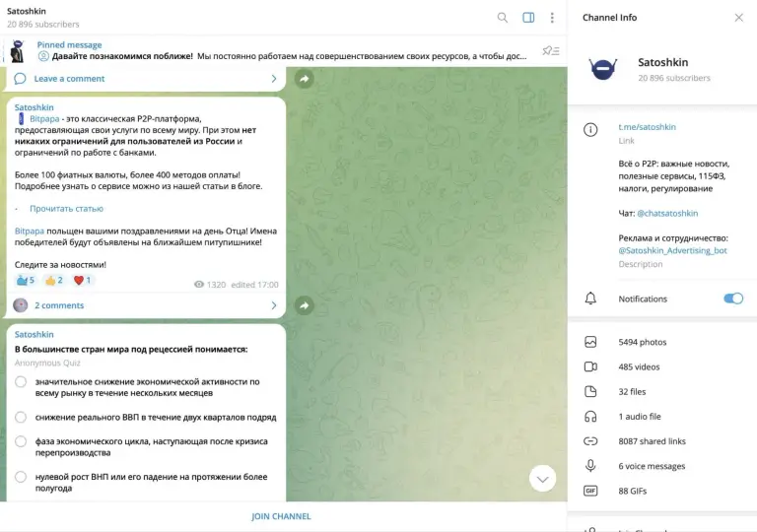Open the @chatsatoshkin chat link

coord(667,213)
